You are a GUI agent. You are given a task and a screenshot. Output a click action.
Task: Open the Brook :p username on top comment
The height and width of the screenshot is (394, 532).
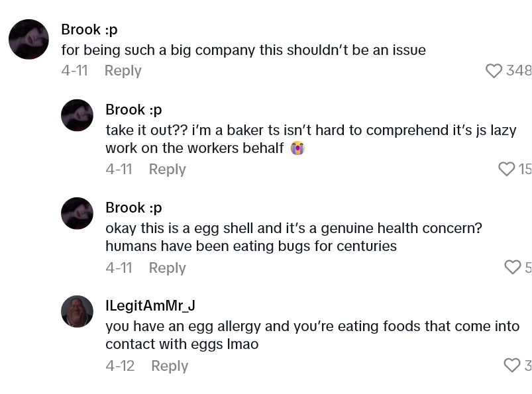point(89,29)
